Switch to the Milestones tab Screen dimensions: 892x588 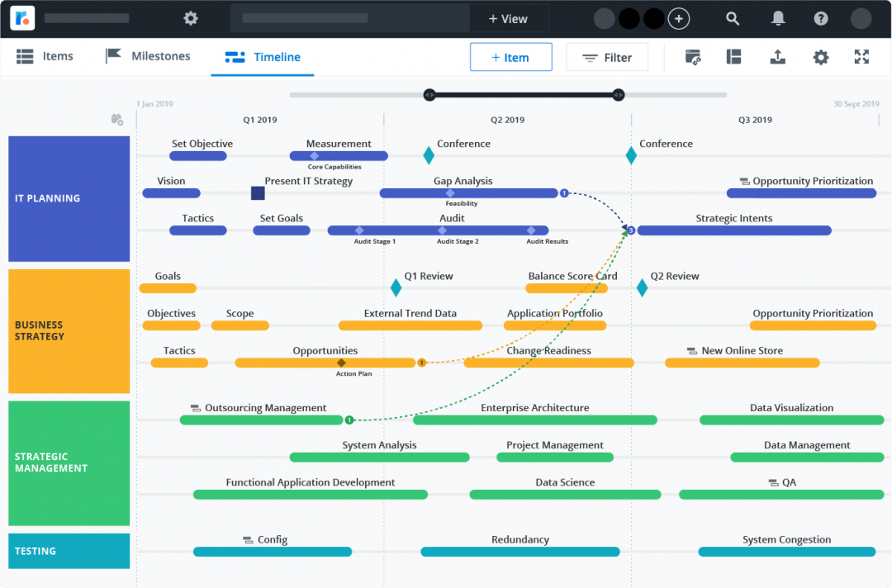(x=148, y=56)
